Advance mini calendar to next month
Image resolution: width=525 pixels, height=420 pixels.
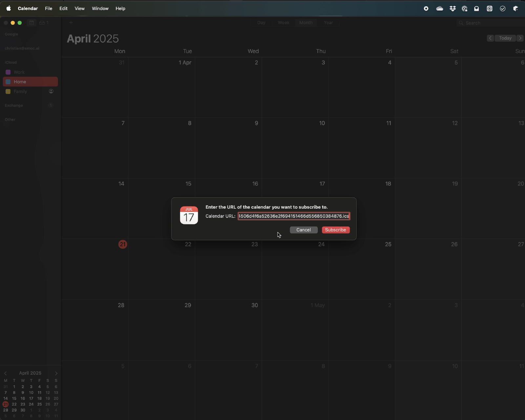coord(56,373)
